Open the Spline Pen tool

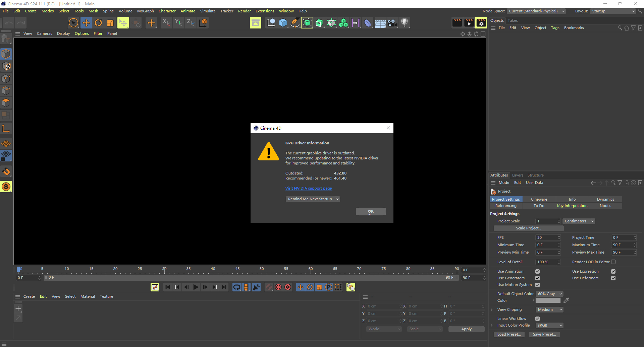pos(295,23)
